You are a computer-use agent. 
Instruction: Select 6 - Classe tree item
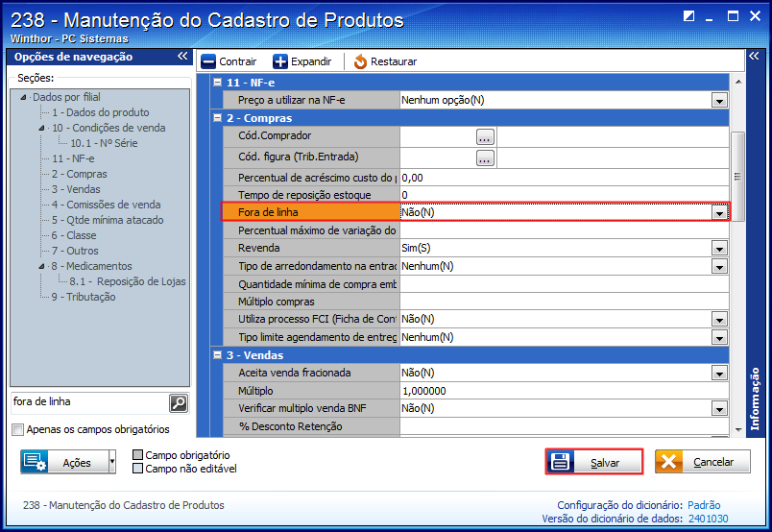point(74,235)
